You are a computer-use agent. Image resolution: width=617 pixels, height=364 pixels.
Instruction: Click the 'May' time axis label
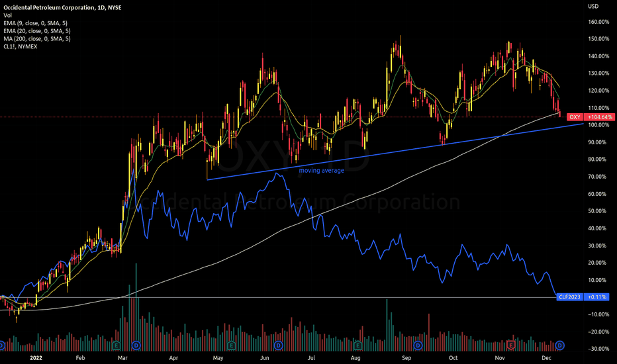pyautogui.click(x=218, y=357)
